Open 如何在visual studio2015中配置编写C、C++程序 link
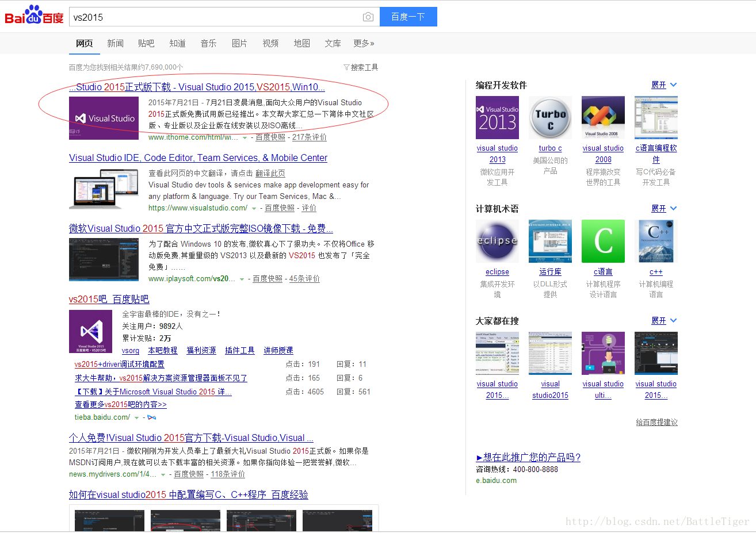This screenshot has height=533, width=756. [x=189, y=495]
